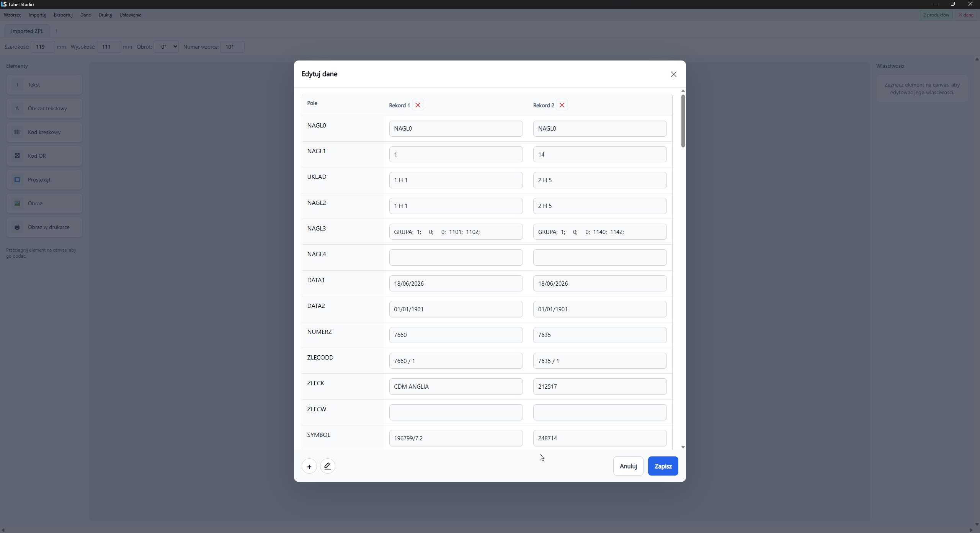Edit SYMBOL field containing 248714

click(x=599, y=438)
